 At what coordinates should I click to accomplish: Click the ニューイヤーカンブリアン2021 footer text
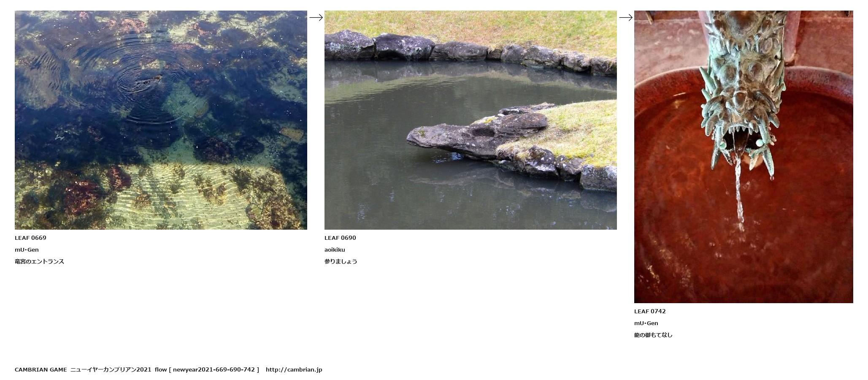tap(111, 369)
